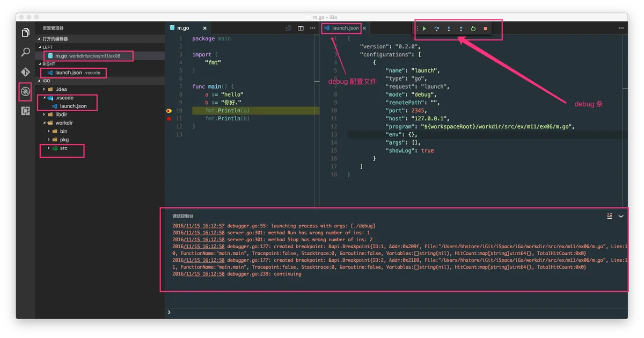
Task: Switch to the m.go editor tab
Action: point(179,28)
